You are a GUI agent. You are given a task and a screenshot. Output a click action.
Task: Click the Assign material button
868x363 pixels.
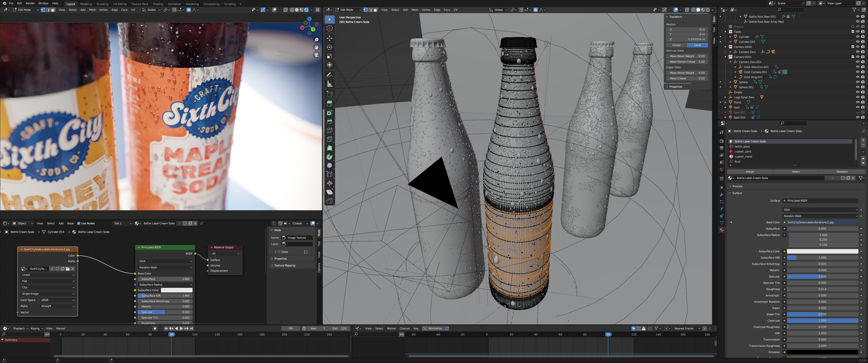coord(750,172)
